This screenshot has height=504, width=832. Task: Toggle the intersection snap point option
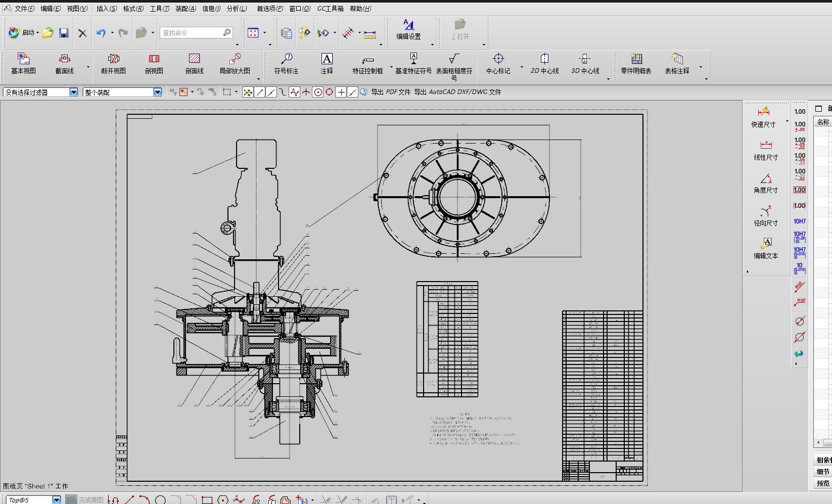pyautogui.click(x=306, y=92)
